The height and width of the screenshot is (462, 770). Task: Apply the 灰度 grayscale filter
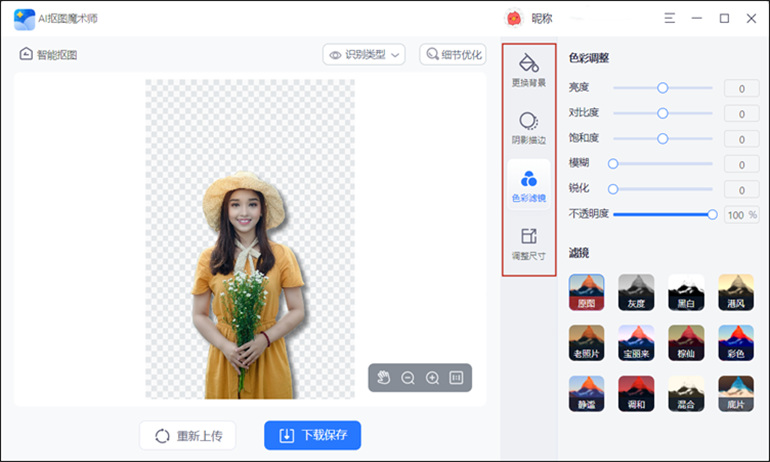(x=636, y=292)
